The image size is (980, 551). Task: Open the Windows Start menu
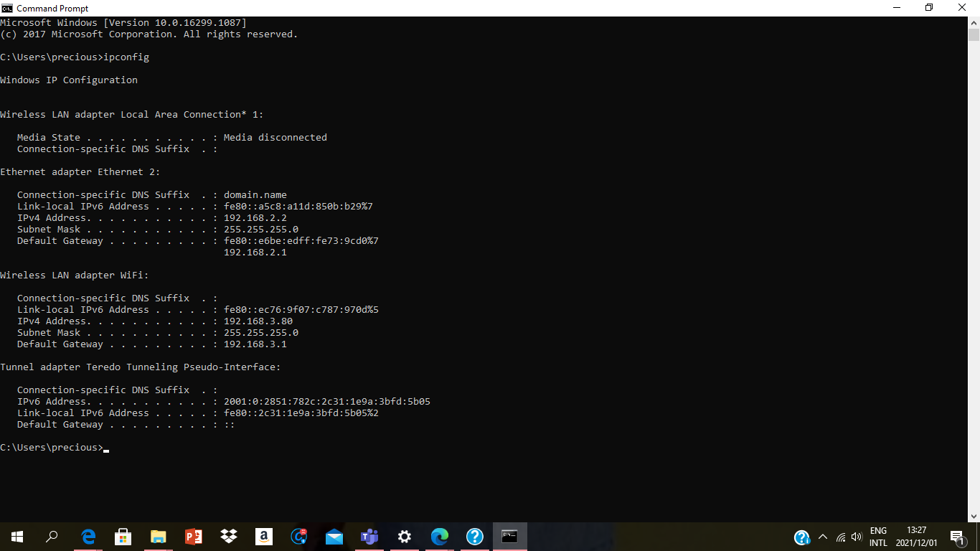tap(17, 537)
